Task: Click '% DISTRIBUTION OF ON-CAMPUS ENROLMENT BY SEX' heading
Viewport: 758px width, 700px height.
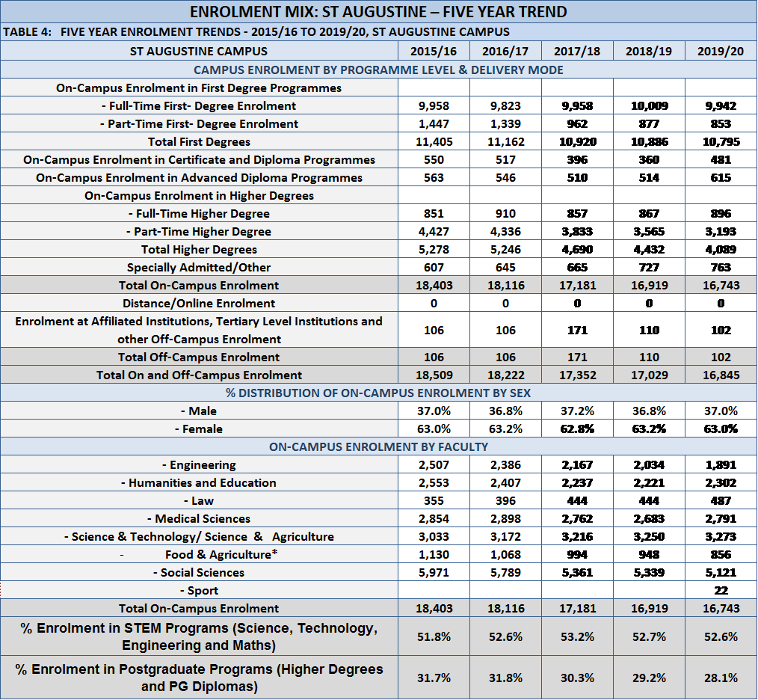Action: [378, 393]
